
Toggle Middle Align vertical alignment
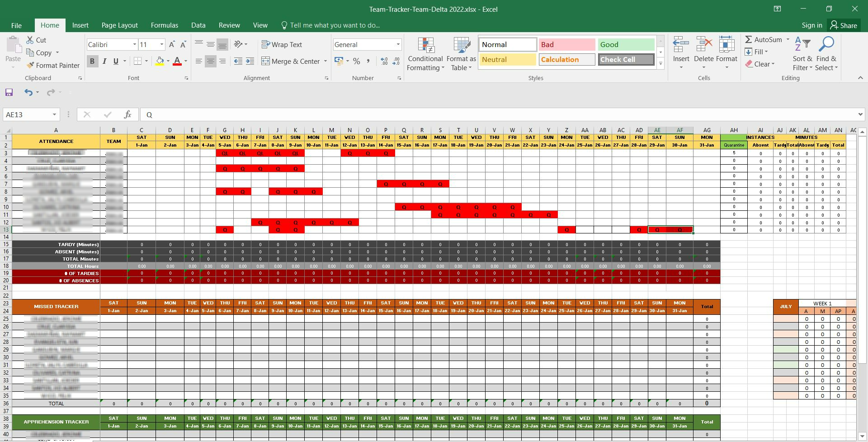pyautogui.click(x=210, y=44)
